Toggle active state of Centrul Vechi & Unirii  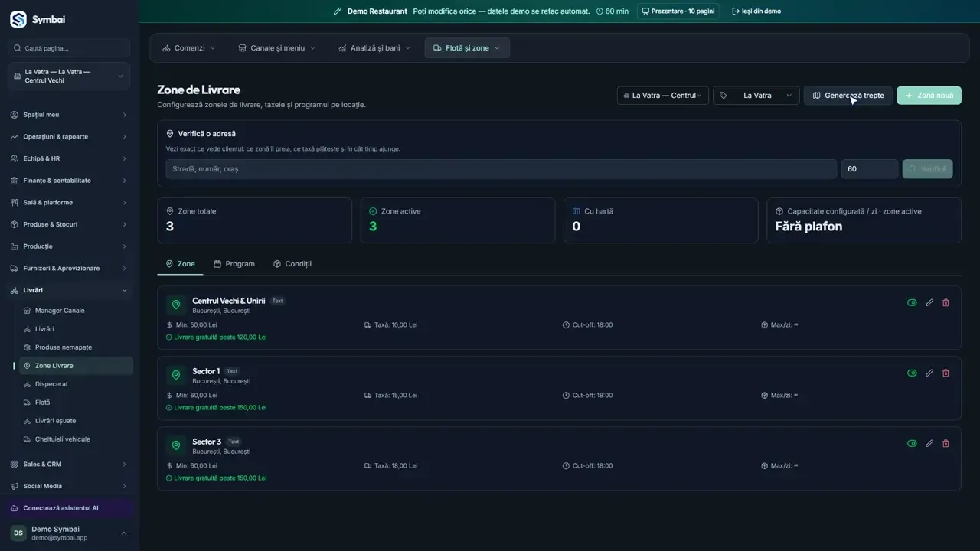pos(912,302)
